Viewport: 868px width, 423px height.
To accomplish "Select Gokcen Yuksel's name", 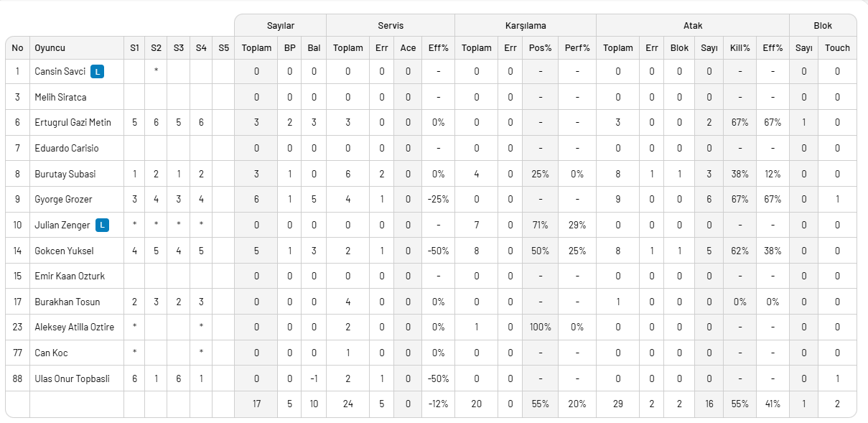I will tap(64, 251).
